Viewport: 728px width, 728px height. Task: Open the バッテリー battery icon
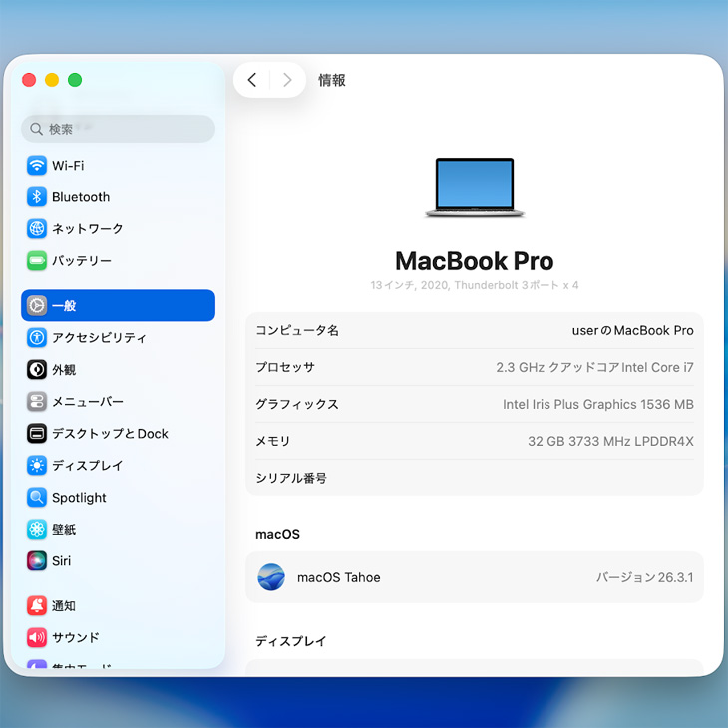point(37,261)
